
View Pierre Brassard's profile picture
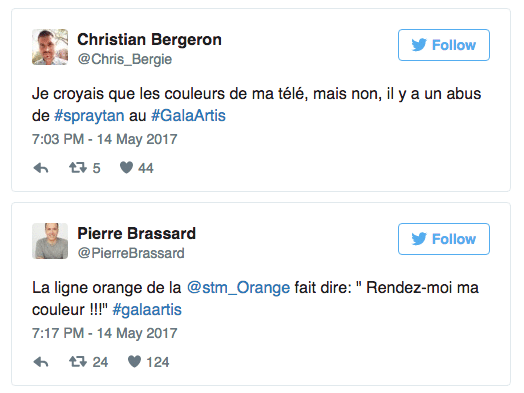[x=50, y=241]
